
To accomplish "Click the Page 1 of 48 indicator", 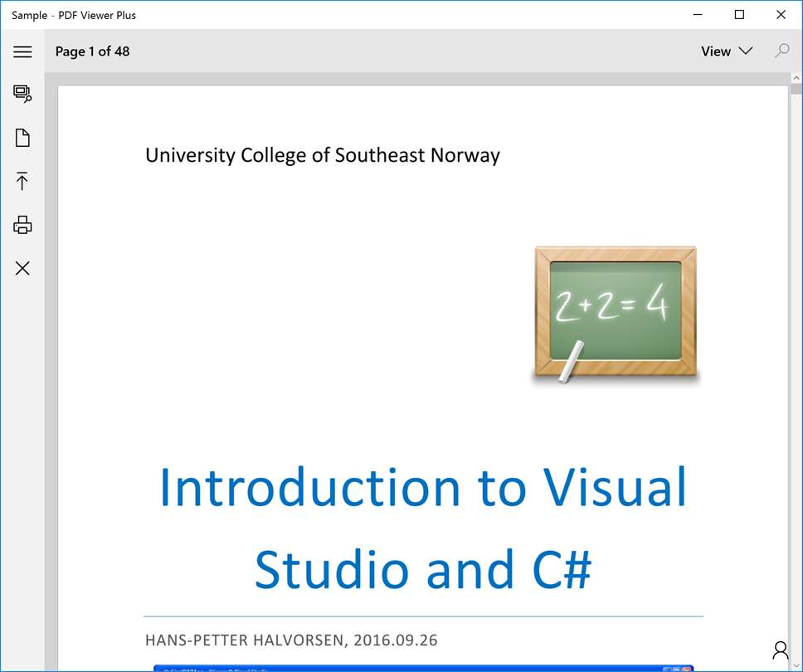I will pos(92,51).
